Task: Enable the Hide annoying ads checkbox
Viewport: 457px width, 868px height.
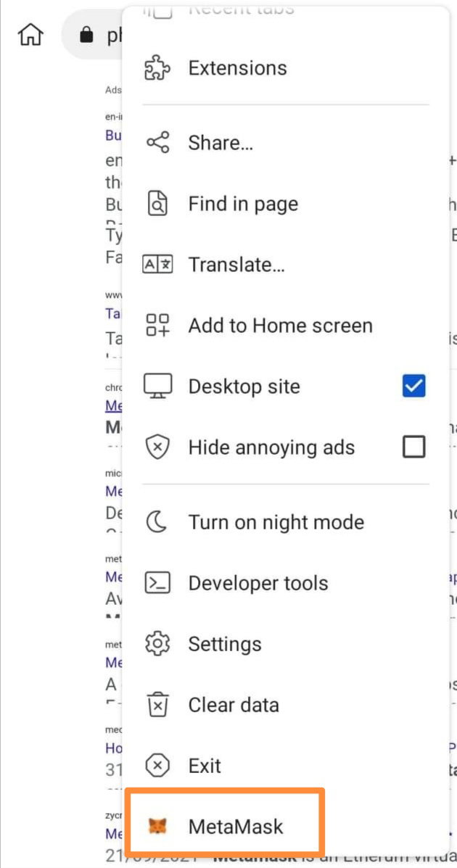Action: 413,447
